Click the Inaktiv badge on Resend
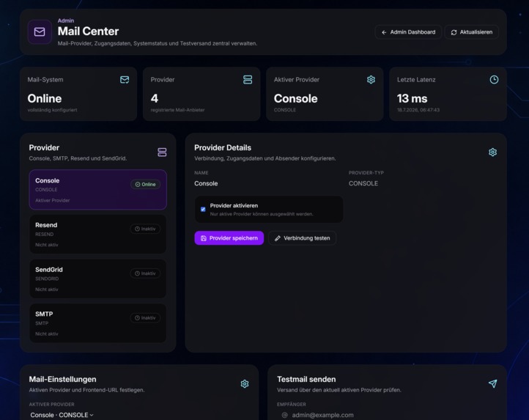This screenshot has width=529, height=420. click(145, 229)
